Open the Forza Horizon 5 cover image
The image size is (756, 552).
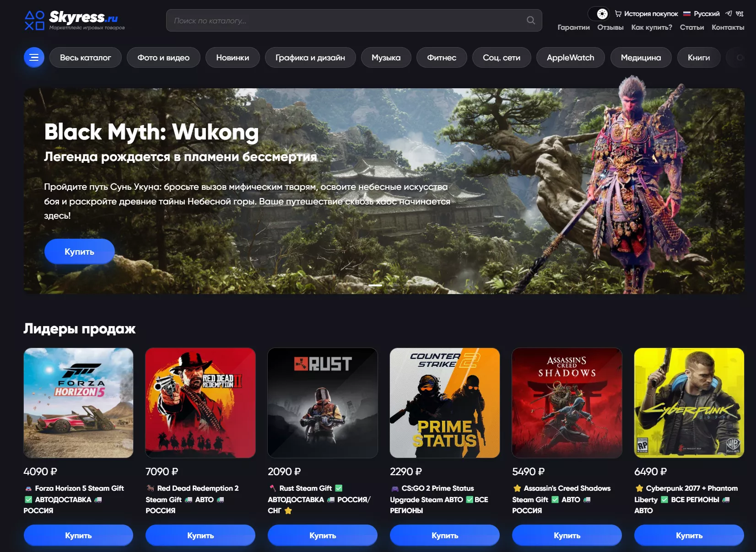[x=79, y=403]
